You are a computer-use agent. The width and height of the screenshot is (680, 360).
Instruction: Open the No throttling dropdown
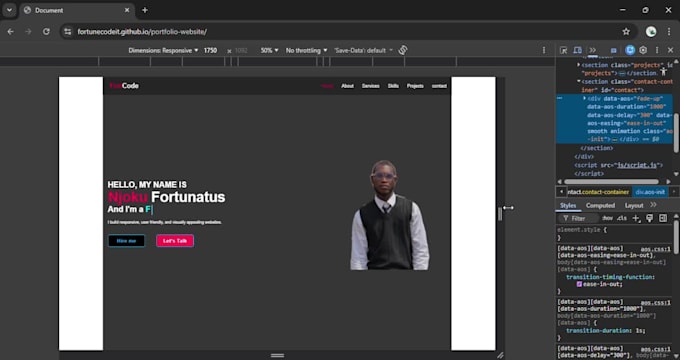(307, 50)
